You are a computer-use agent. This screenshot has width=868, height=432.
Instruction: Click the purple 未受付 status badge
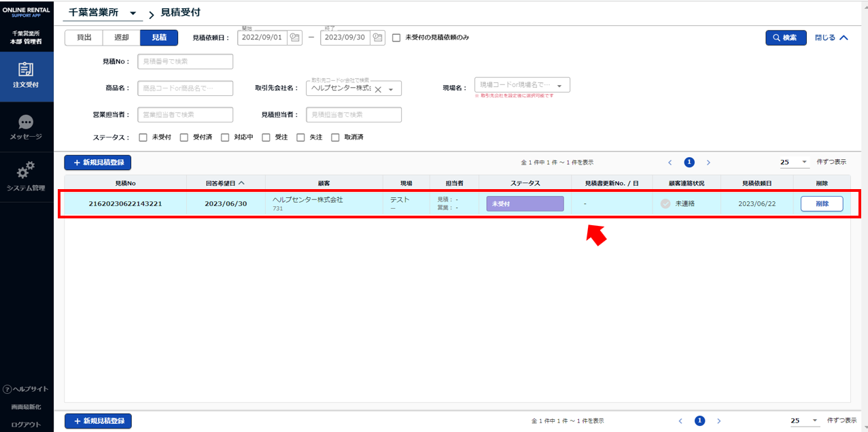[x=525, y=204]
